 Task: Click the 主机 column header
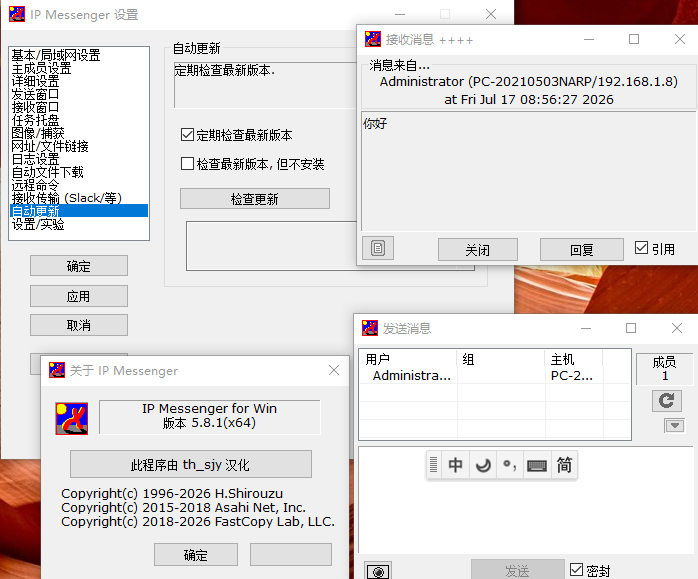(x=574, y=359)
